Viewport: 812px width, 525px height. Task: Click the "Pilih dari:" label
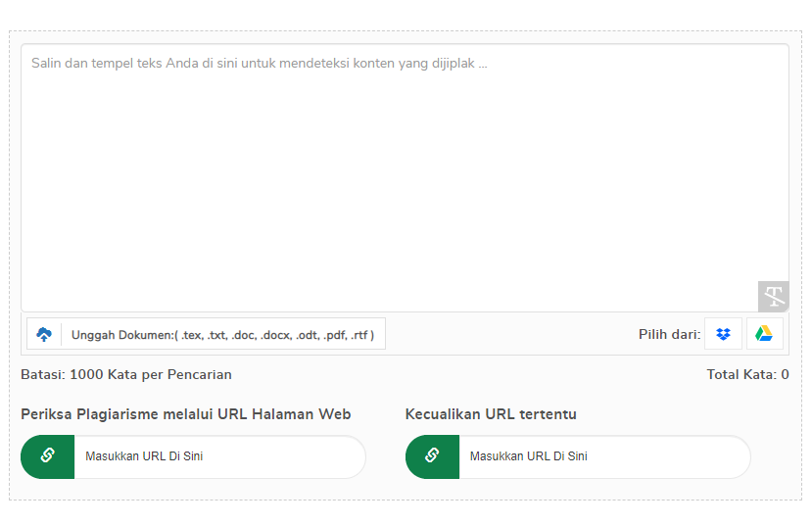pos(669,334)
